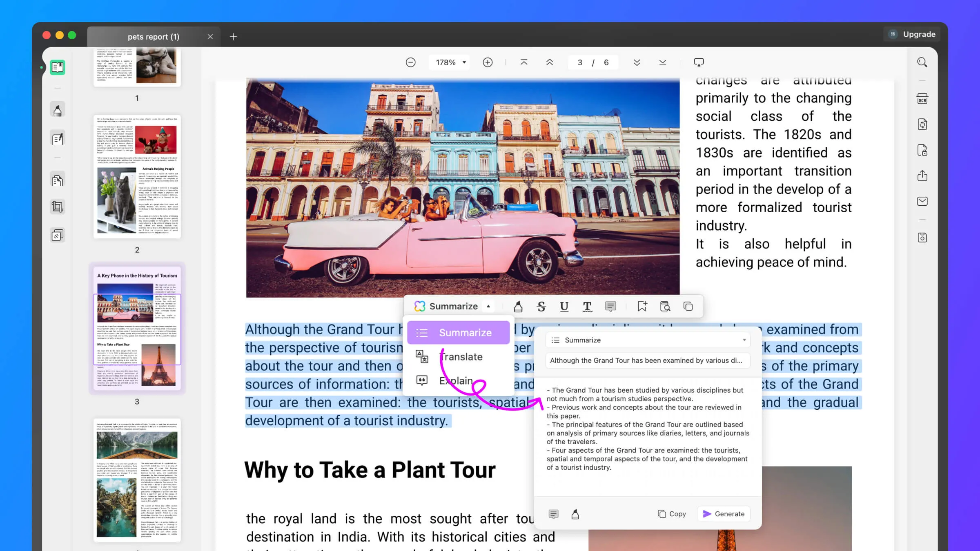980x551 pixels.
Task: Select the underline formatting icon
Action: tap(565, 307)
